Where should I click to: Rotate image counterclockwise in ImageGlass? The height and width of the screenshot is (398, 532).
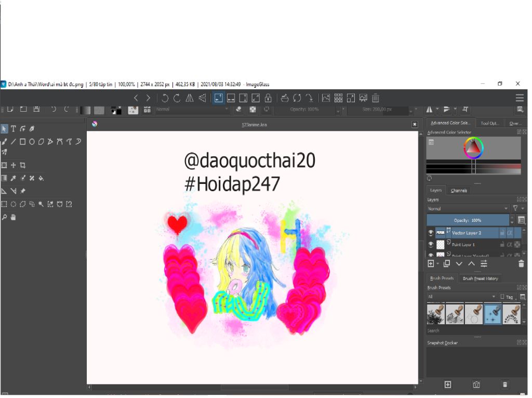[x=165, y=98]
